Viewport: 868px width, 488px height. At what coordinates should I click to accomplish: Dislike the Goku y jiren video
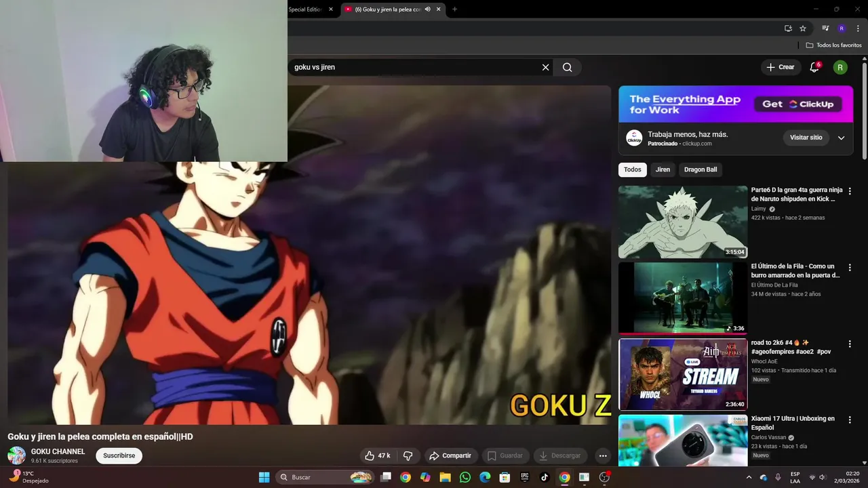(408, 455)
